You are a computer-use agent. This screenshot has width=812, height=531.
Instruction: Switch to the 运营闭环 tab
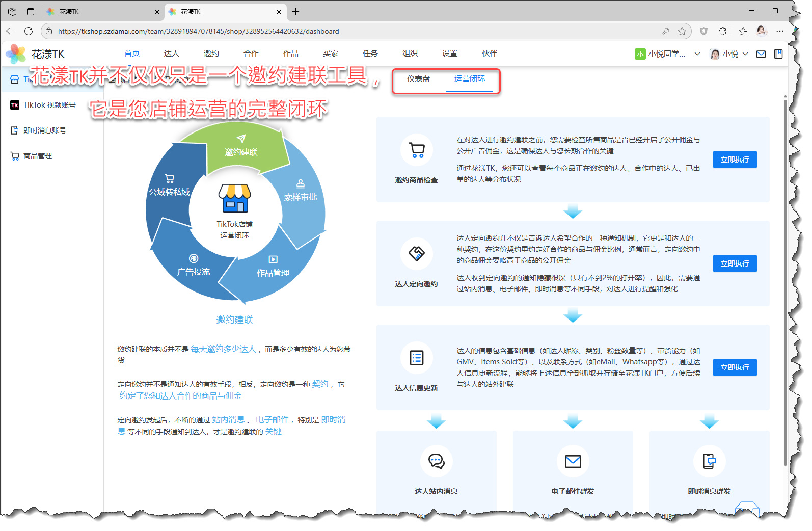469,79
